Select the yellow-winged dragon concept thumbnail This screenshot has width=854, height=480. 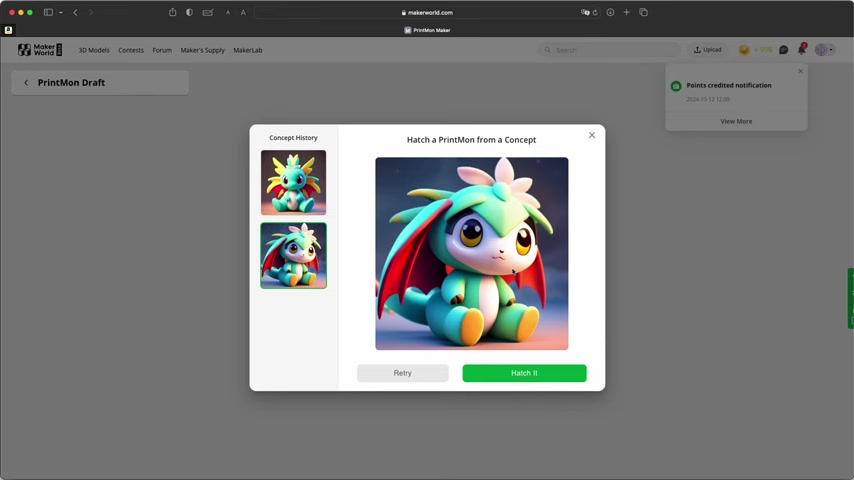click(293, 183)
